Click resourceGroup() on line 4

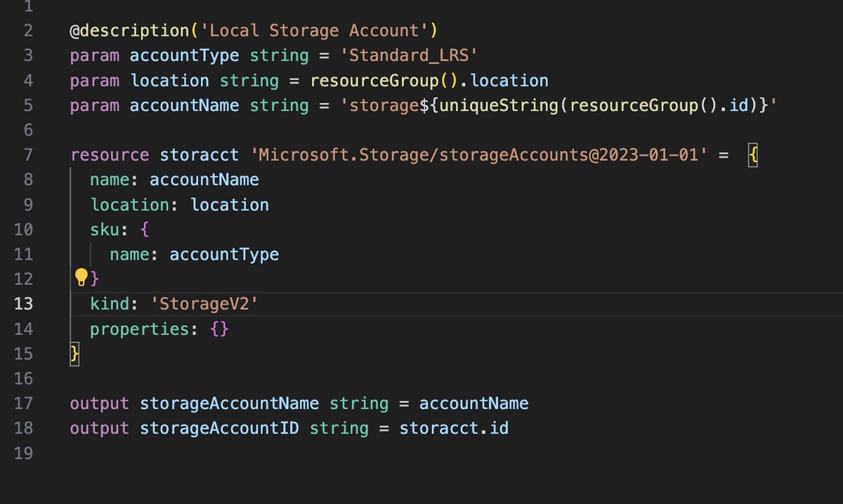coord(385,81)
